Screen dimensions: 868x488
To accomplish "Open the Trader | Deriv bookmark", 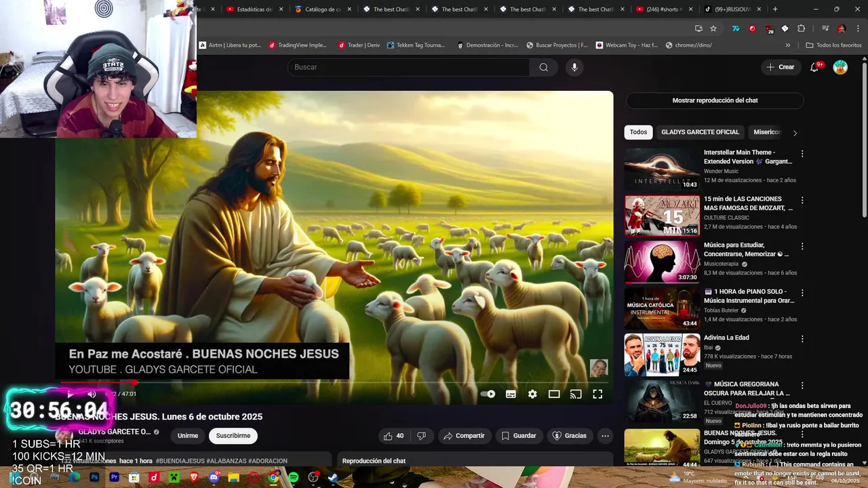I will click(x=359, y=45).
